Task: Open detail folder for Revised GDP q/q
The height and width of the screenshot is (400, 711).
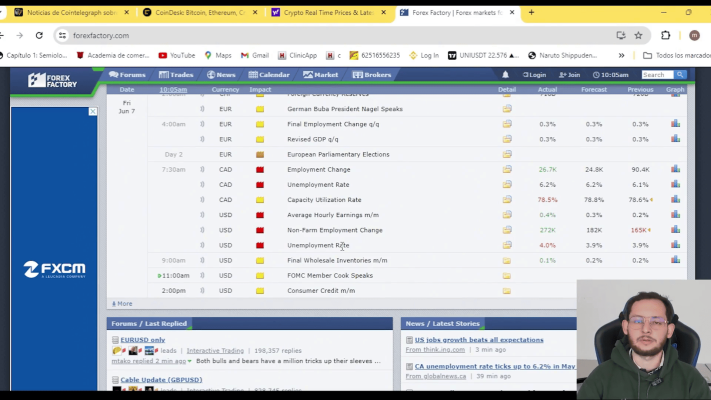Action: point(507,139)
